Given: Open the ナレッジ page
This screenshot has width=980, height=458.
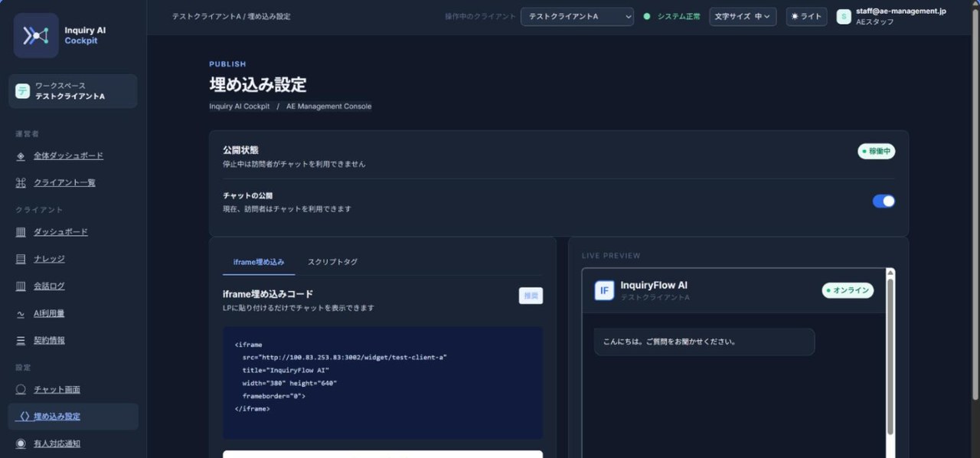Looking at the screenshot, I should [x=49, y=259].
